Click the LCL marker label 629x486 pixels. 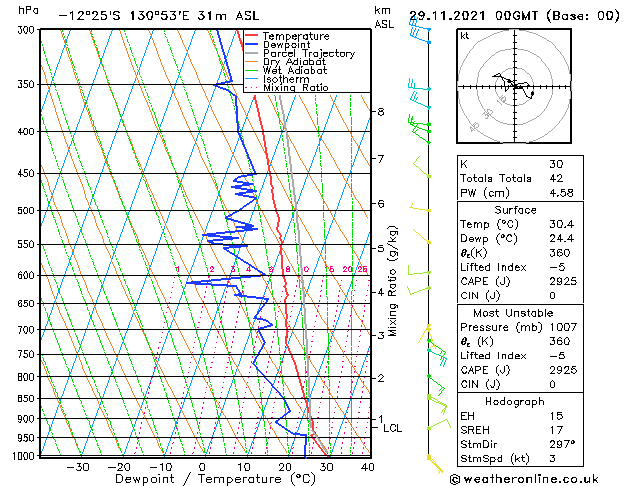click(392, 428)
